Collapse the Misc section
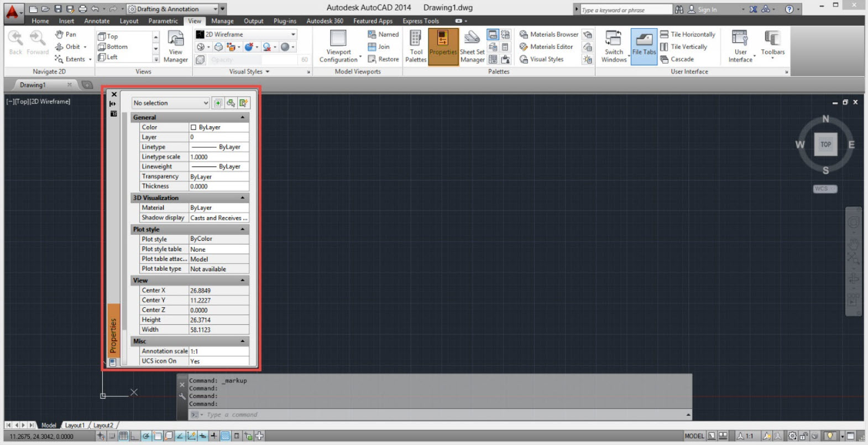The image size is (868, 445). point(242,341)
